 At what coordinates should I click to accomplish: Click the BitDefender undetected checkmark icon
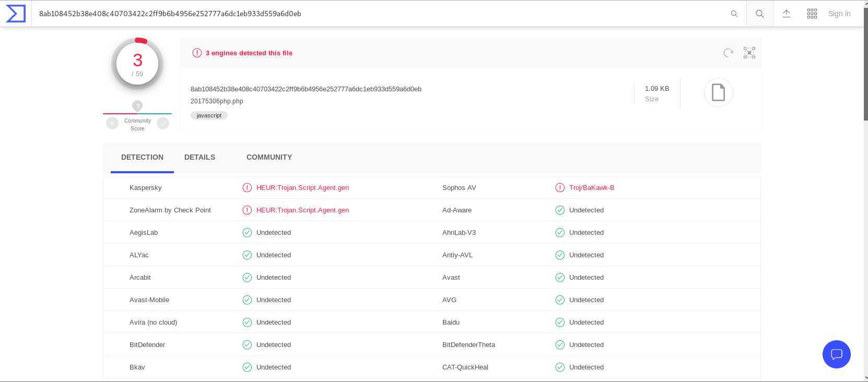(x=247, y=344)
